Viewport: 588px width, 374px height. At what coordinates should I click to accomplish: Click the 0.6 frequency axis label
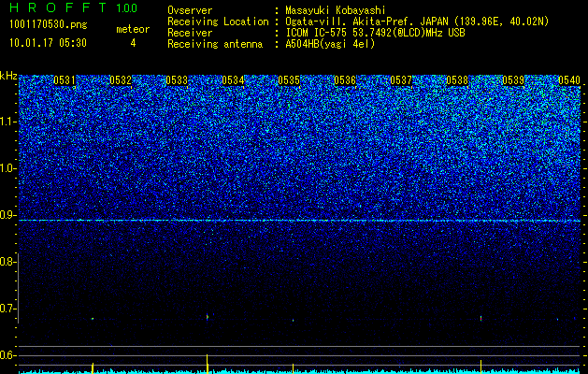7,355
